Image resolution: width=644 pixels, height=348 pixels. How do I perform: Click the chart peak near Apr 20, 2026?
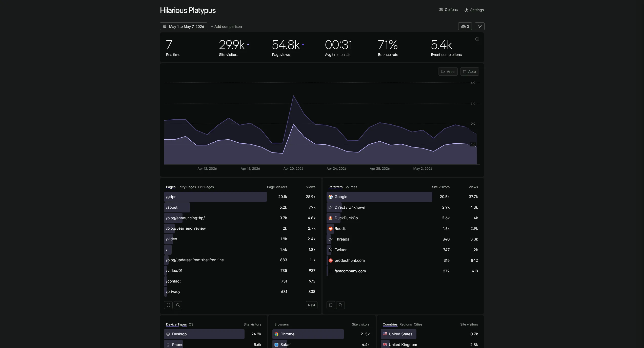pyautogui.click(x=293, y=96)
